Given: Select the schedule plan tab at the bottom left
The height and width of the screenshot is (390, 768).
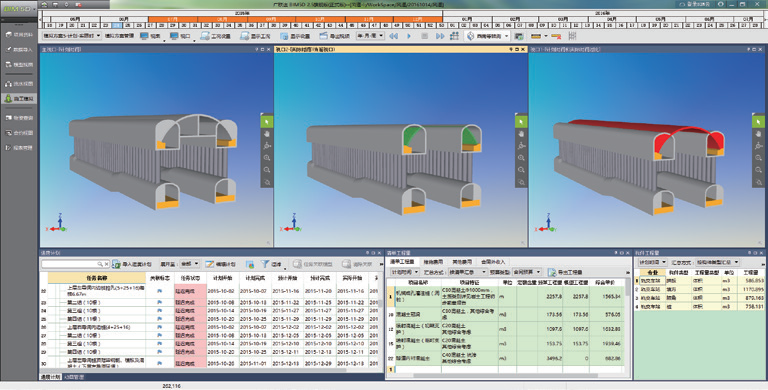Looking at the screenshot, I should (50, 377).
